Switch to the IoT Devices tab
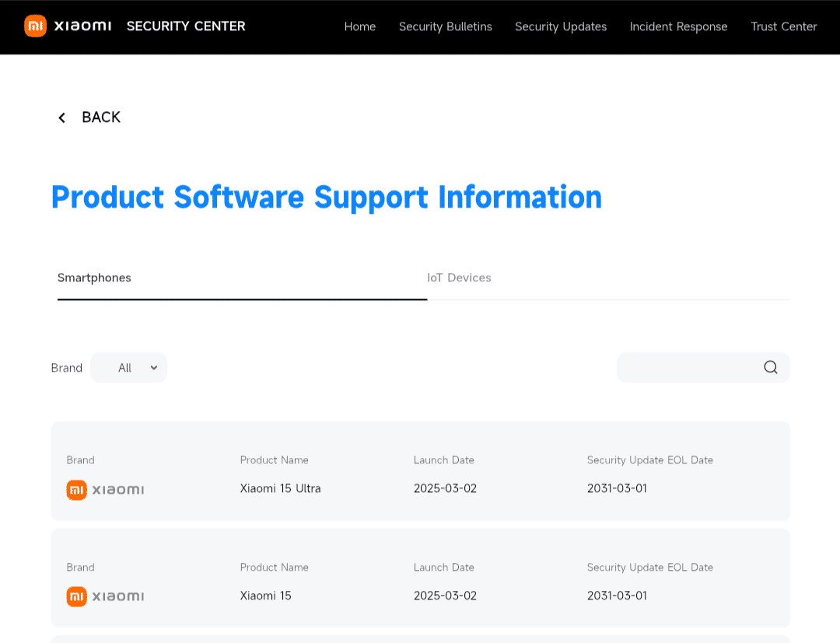This screenshot has height=643, width=840. (x=459, y=278)
